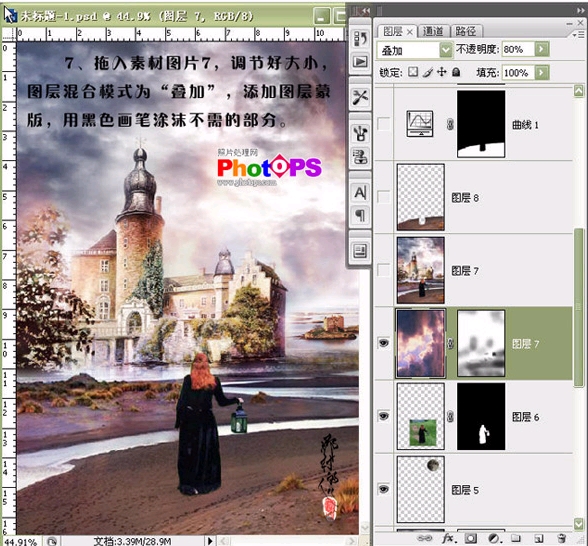Click the Curves adjustment icon on 曲线 1
588x546 pixels.
420,124
